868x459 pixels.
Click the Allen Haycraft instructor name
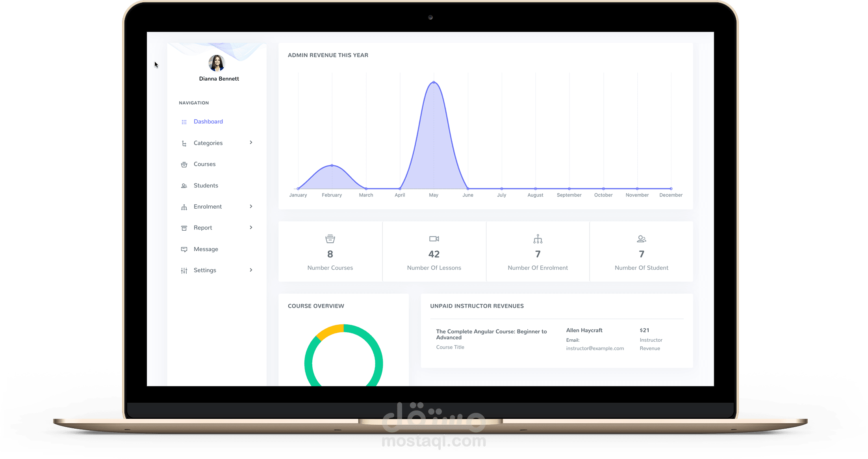(584, 330)
